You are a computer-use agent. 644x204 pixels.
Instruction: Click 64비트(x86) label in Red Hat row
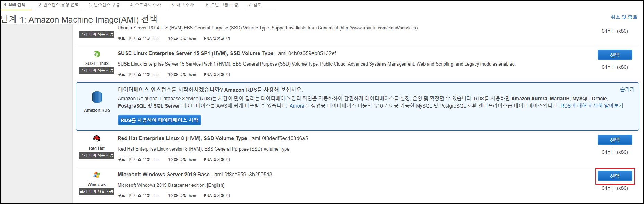pos(615,152)
